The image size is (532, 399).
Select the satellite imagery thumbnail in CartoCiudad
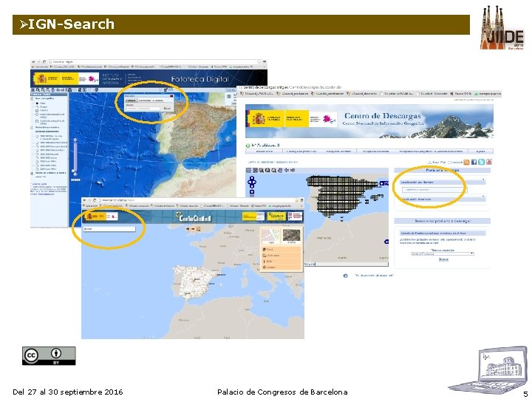pos(291,236)
